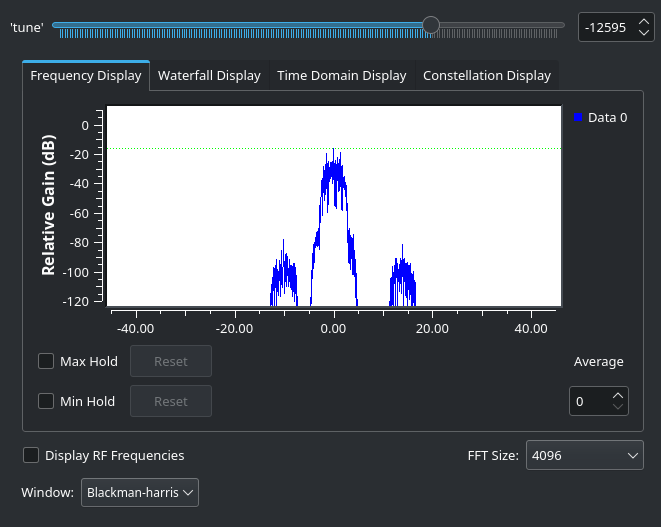Decrement the Average spinbox down arrow
This screenshot has width=661, height=527.
(618, 407)
